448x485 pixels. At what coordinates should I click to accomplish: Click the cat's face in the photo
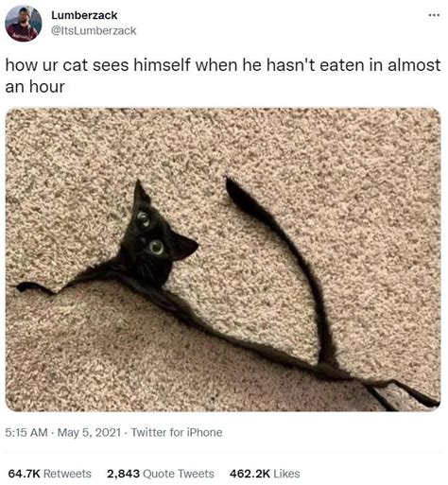152,241
